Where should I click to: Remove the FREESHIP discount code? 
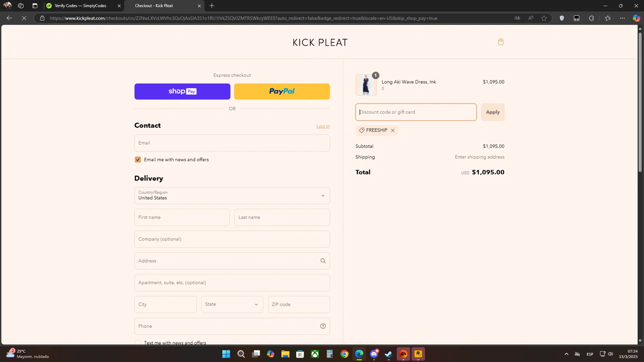coord(392,130)
